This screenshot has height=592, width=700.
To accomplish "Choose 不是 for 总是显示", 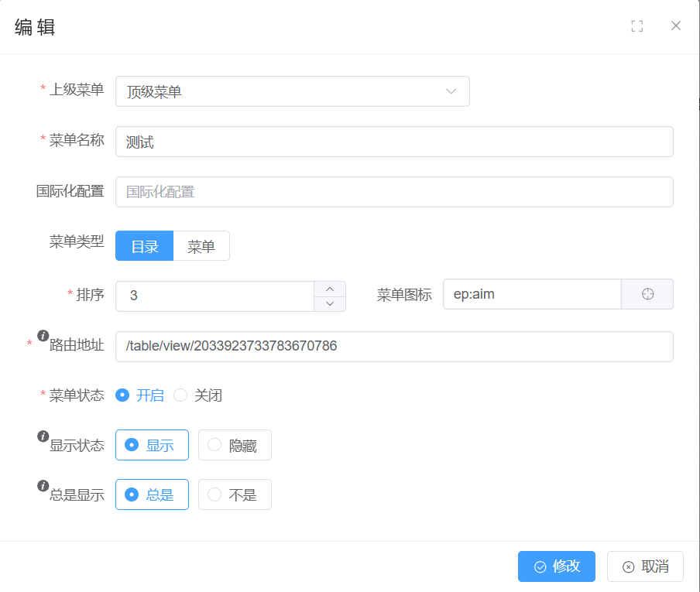I will 235,494.
